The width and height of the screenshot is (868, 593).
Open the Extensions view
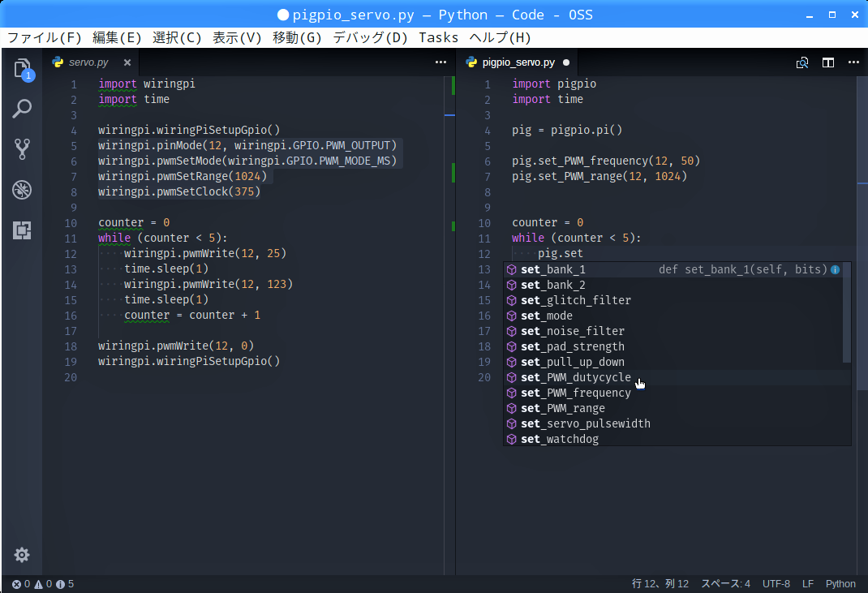22,230
